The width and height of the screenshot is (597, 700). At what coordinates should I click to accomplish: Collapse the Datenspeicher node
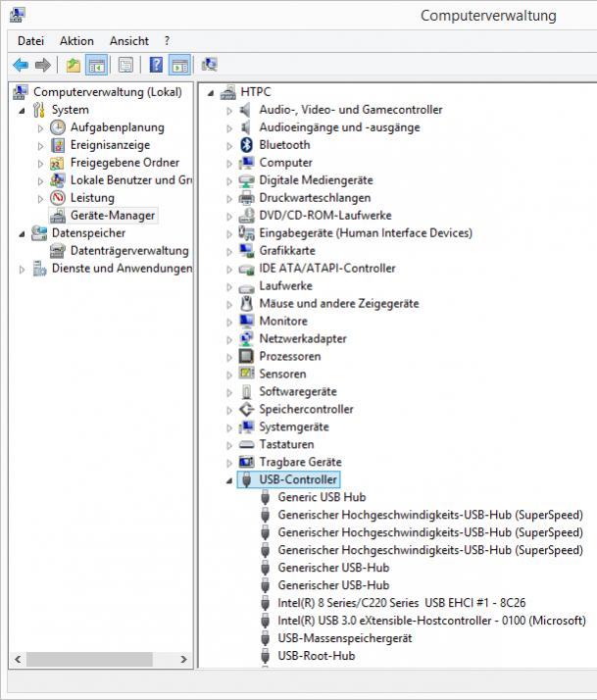coord(22,234)
